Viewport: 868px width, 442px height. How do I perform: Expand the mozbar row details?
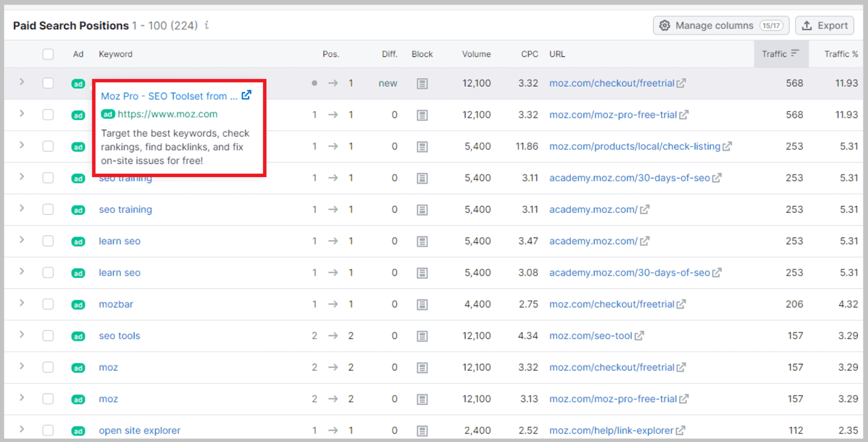pyautogui.click(x=22, y=303)
